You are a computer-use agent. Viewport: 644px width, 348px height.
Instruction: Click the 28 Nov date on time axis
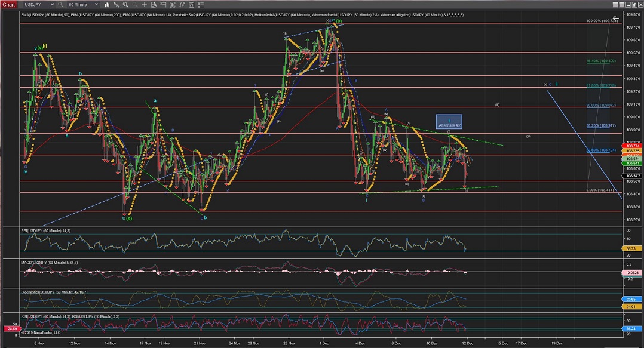pyautogui.click(x=289, y=343)
